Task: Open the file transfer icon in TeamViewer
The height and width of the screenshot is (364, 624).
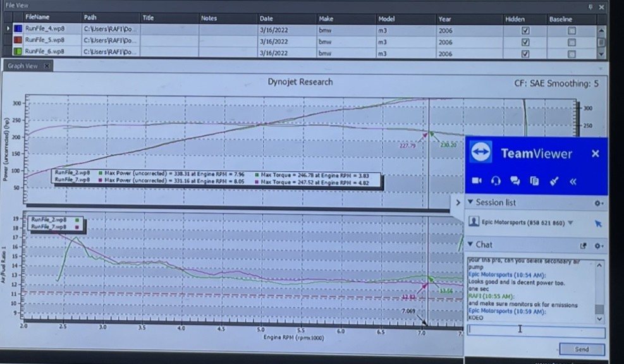Action: click(x=534, y=181)
